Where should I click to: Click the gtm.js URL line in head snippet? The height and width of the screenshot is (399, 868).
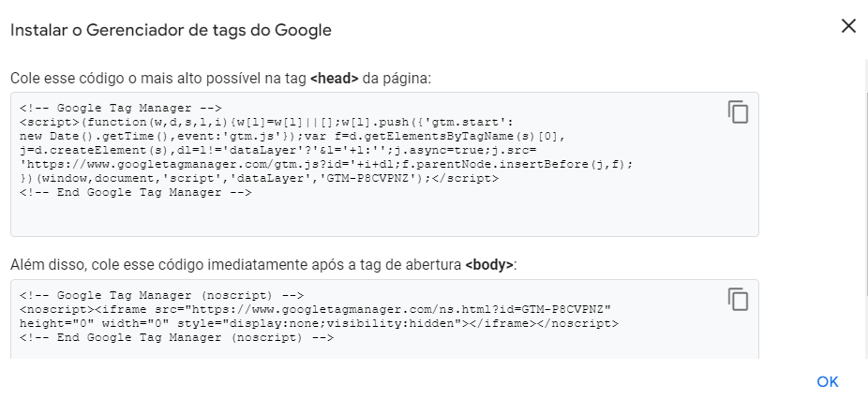[x=326, y=164]
